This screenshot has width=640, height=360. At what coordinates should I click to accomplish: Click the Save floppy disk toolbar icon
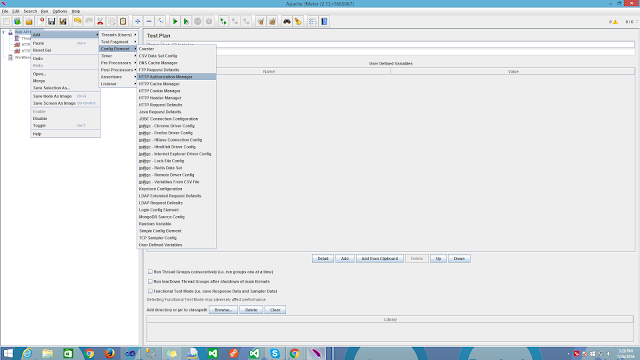[51, 21]
